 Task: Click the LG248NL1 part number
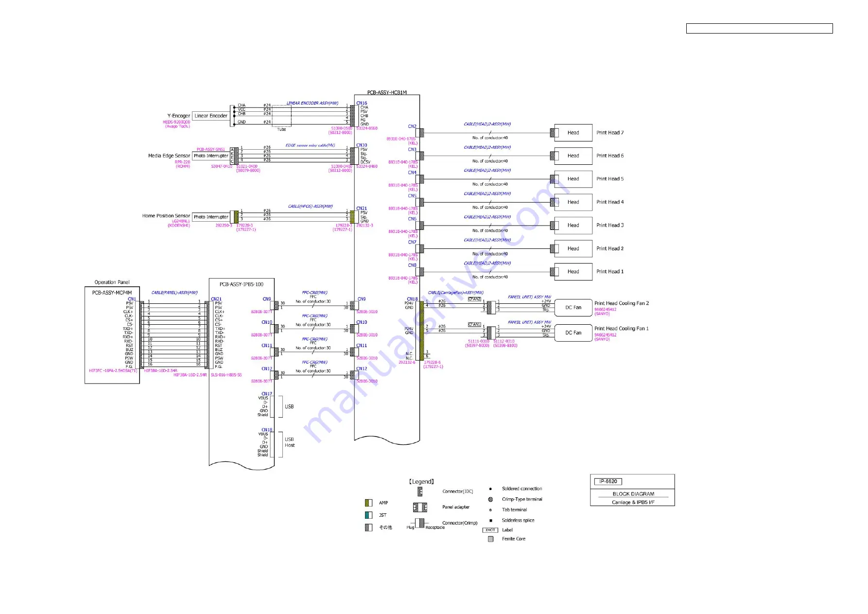[181, 221]
